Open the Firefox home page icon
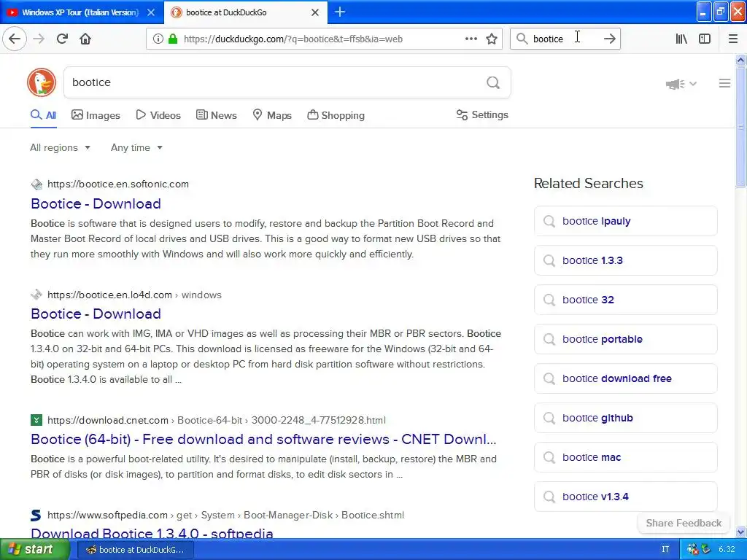The width and height of the screenshot is (747, 560). (85, 39)
